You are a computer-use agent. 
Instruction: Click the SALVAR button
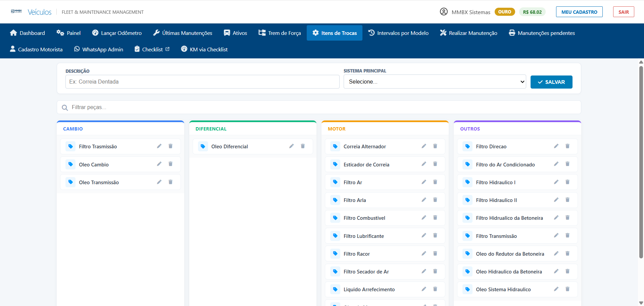pos(551,82)
